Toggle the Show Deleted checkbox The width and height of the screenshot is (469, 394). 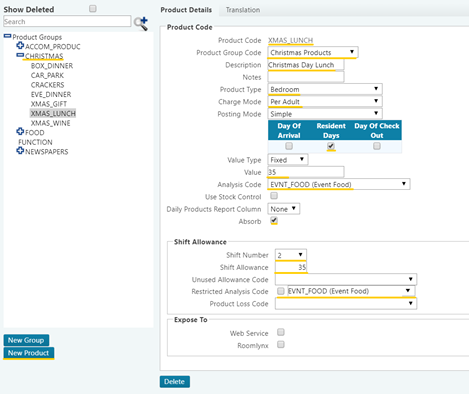coord(93,9)
